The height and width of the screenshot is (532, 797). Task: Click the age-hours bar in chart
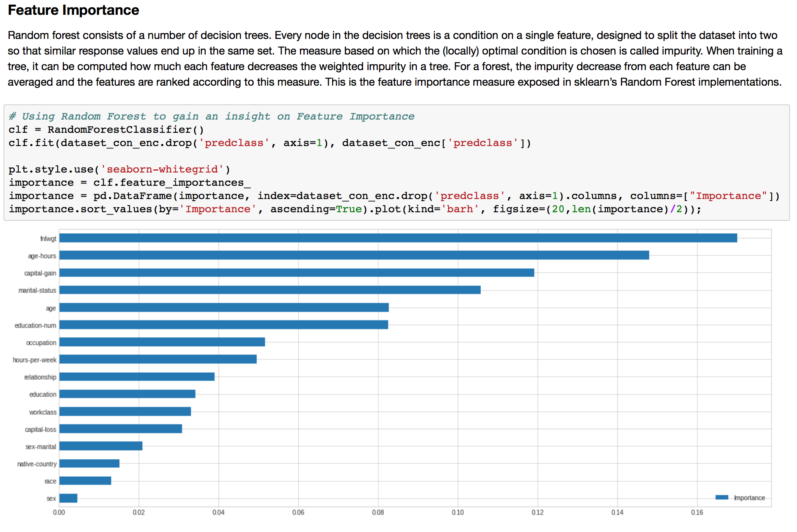coord(354,255)
